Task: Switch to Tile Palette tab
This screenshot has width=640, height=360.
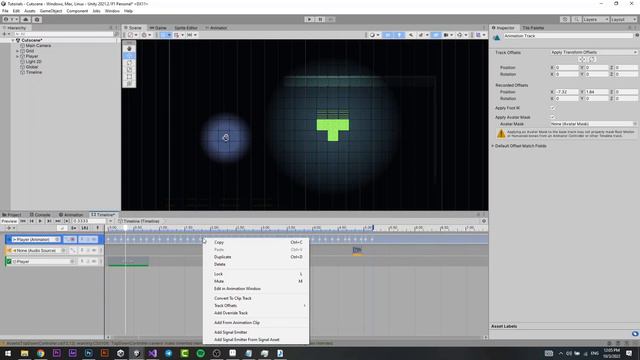Action: click(533, 28)
